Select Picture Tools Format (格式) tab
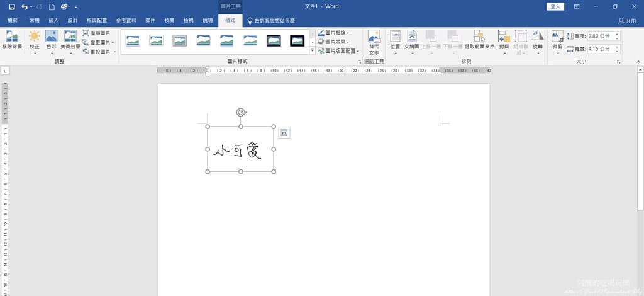This screenshot has width=644, height=296. [x=230, y=21]
